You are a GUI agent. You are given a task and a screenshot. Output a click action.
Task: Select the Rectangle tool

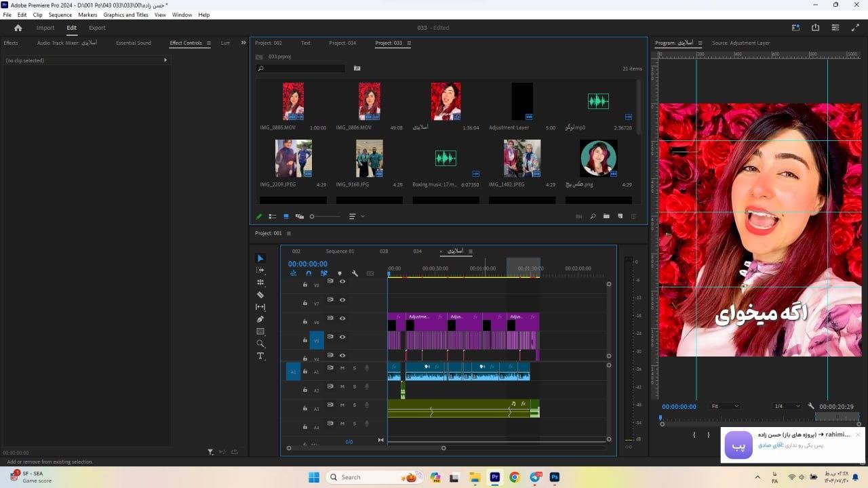[x=260, y=331]
